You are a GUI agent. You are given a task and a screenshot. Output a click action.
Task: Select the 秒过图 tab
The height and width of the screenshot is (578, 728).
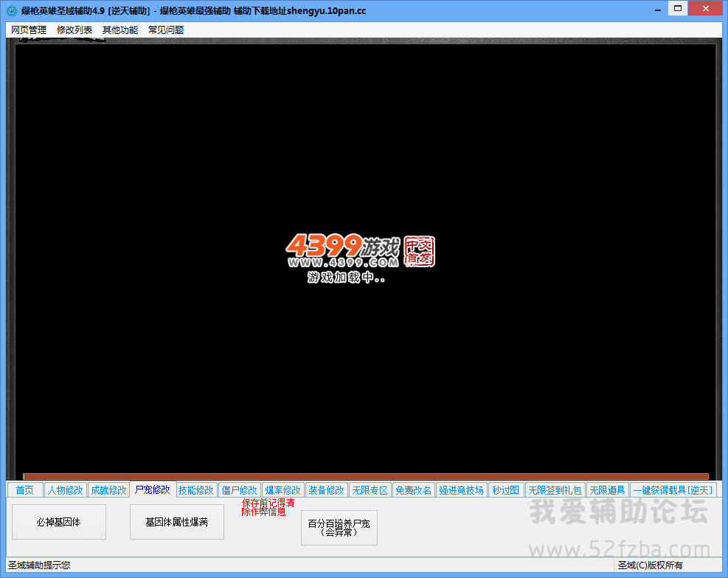[x=505, y=490]
